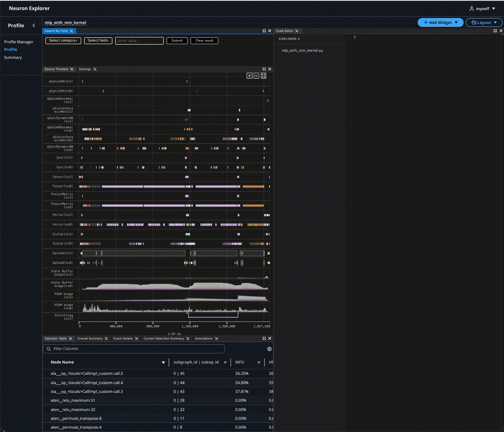Maximize the Code Editor panel
The image size is (504, 432).
(x=495, y=31)
